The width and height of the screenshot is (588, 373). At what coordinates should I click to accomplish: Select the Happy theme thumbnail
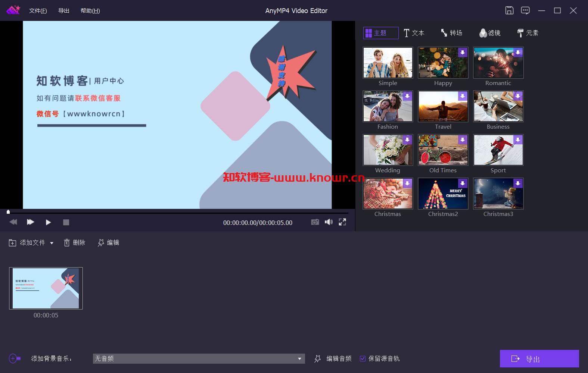pos(443,63)
